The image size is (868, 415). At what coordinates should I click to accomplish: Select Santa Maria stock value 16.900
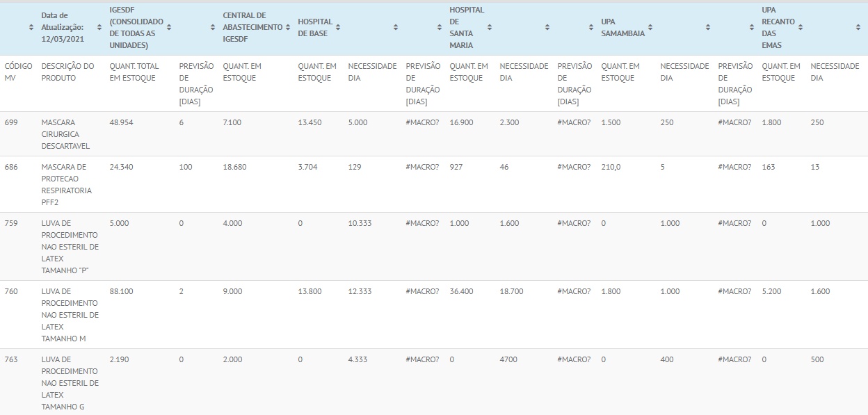pos(462,122)
